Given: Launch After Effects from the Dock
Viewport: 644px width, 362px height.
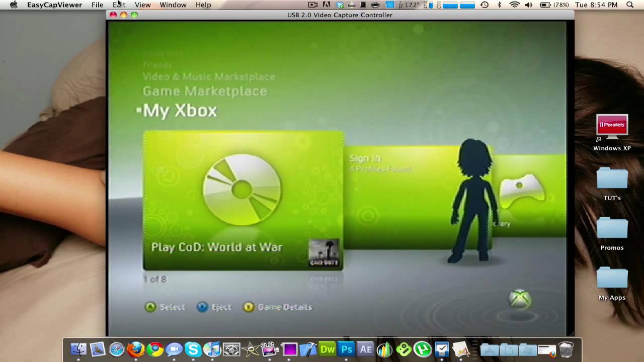Looking at the screenshot, I should (366, 348).
